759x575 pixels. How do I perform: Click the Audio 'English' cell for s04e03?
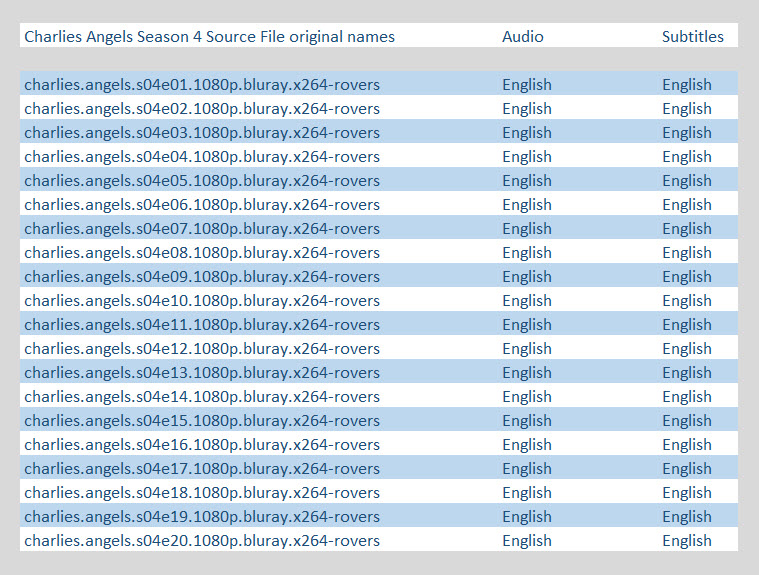coord(527,133)
